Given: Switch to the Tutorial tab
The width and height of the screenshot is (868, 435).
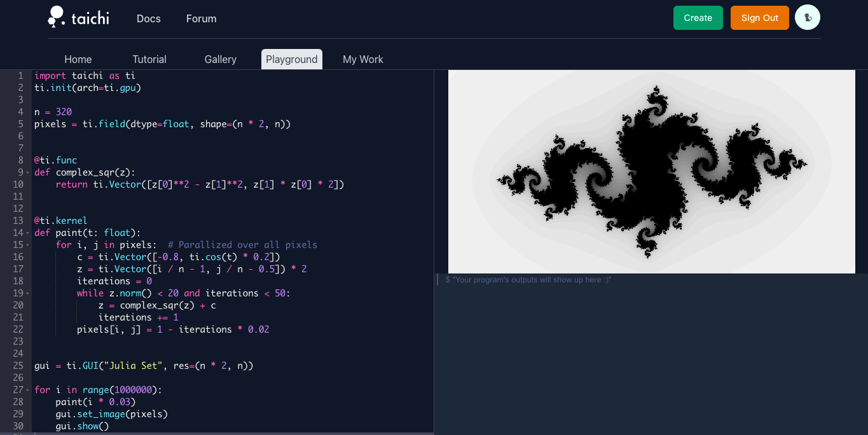Looking at the screenshot, I should click(x=149, y=59).
